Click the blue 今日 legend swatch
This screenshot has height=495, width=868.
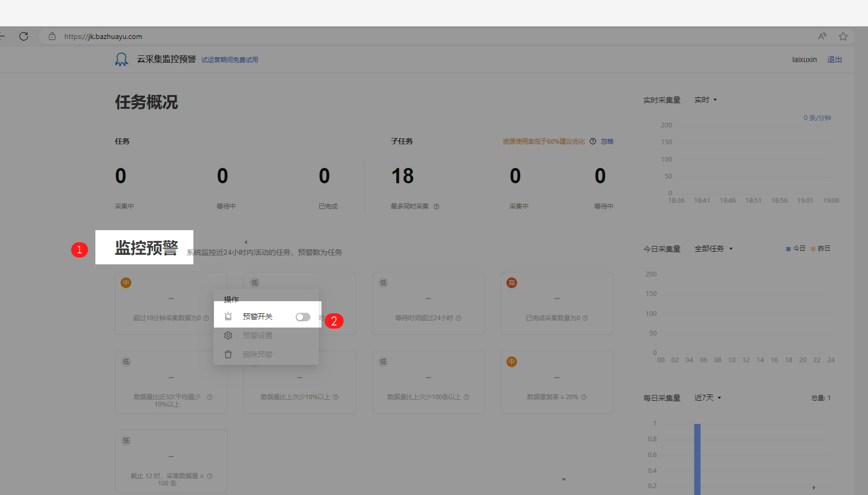[x=788, y=249]
